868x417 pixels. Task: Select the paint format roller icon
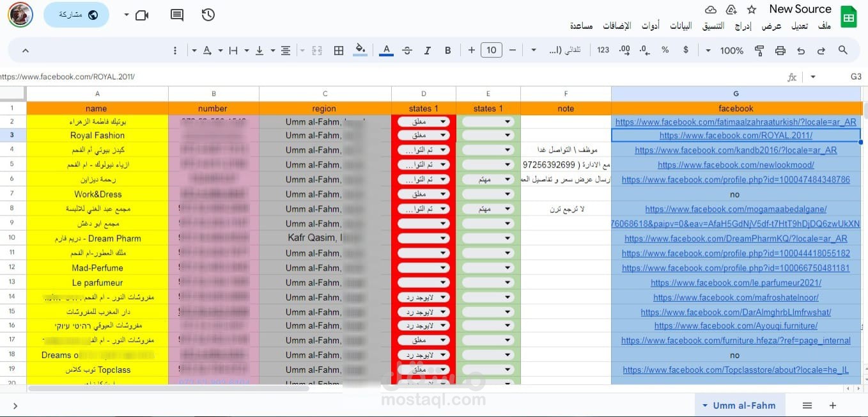point(759,50)
